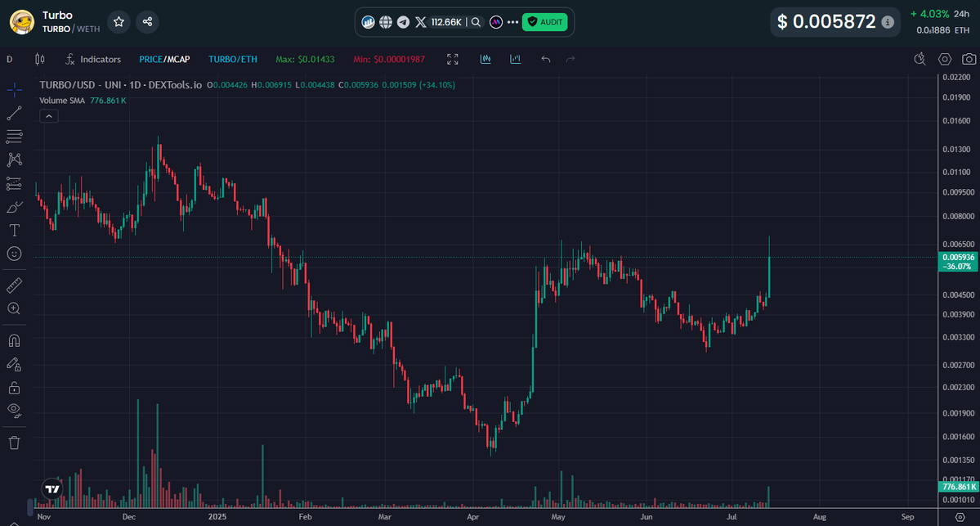Select the Text annotation tool
Image resolution: width=980 pixels, height=526 pixels.
[15, 230]
